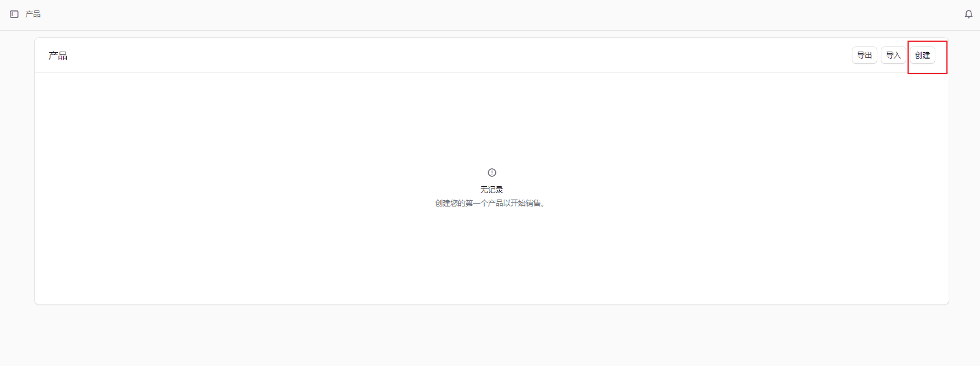Open the notifications bell

[x=968, y=14]
